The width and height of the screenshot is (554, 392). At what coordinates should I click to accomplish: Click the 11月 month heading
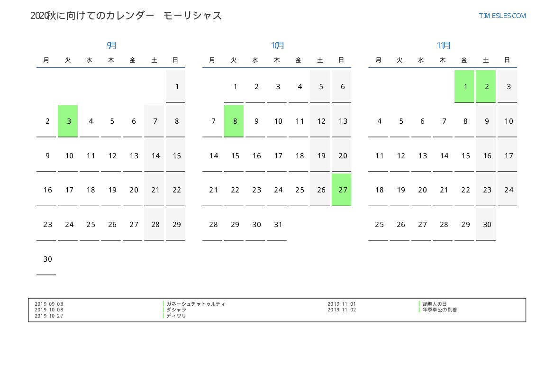point(443,46)
